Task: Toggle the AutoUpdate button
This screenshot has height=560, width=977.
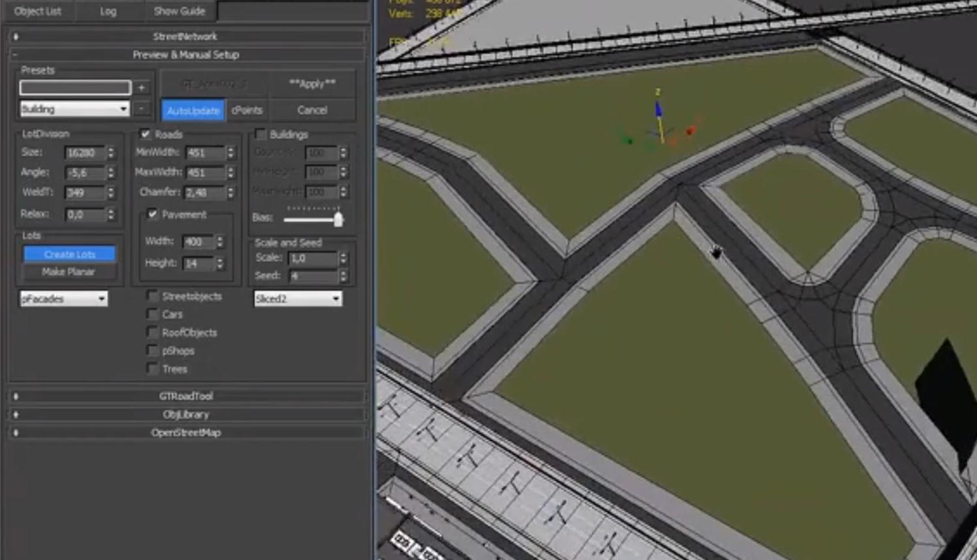Action: tap(193, 110)
